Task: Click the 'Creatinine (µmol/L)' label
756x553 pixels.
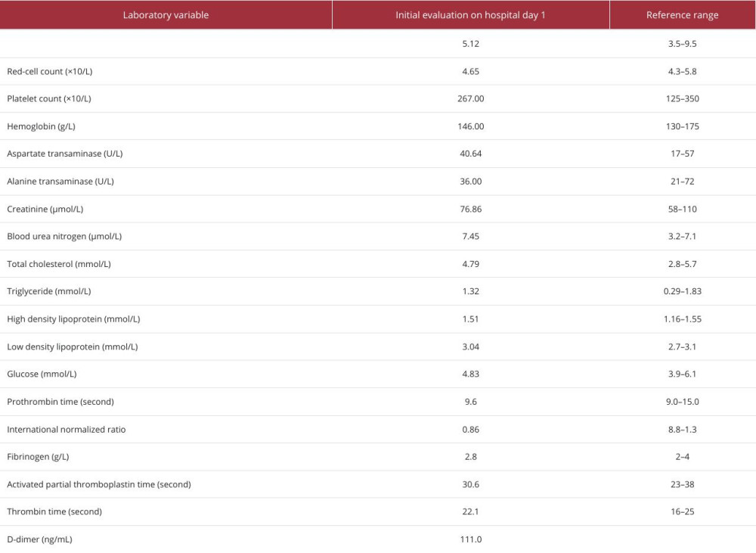Action: pos(45,209)
